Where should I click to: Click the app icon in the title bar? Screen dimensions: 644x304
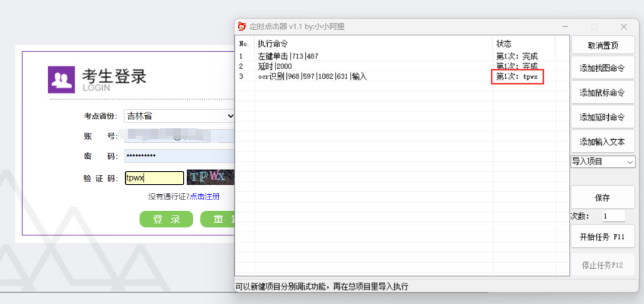pos(242,26)
